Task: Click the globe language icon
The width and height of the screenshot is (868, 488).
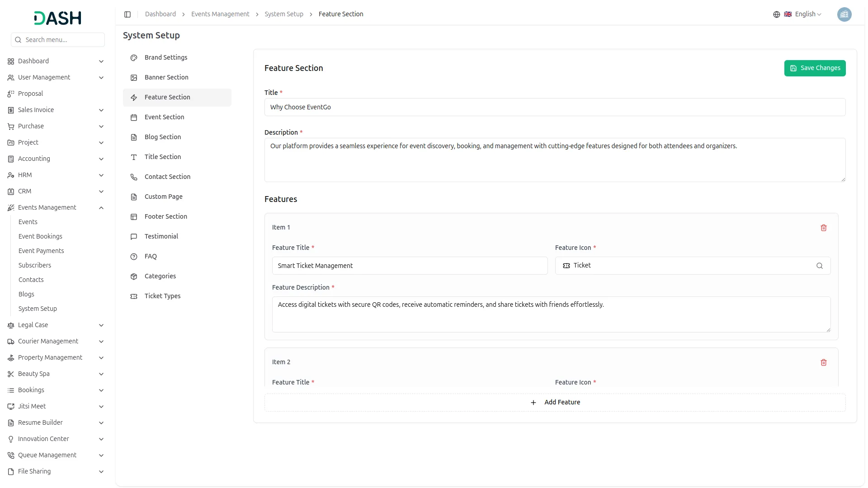Action: pos(776,14)
